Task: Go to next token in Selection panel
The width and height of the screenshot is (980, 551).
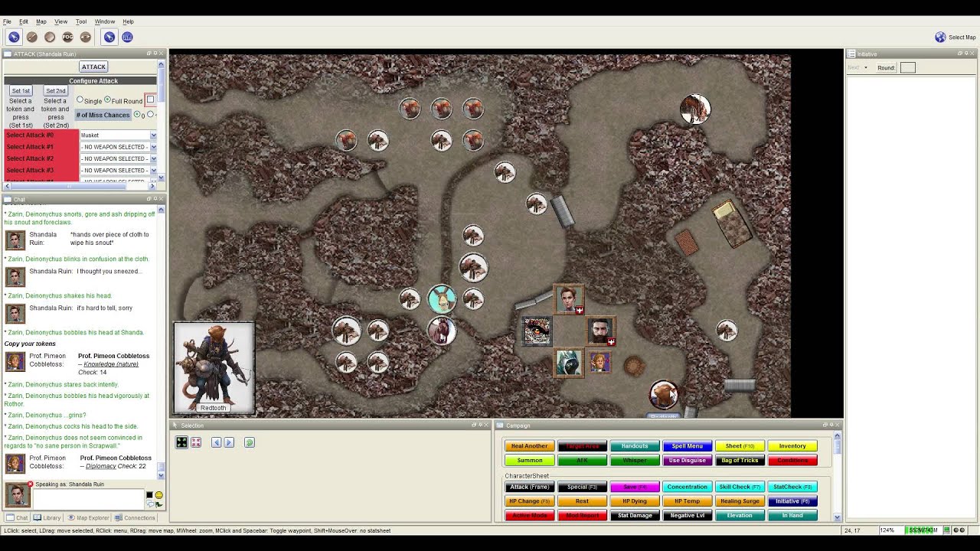Action: 229,442
